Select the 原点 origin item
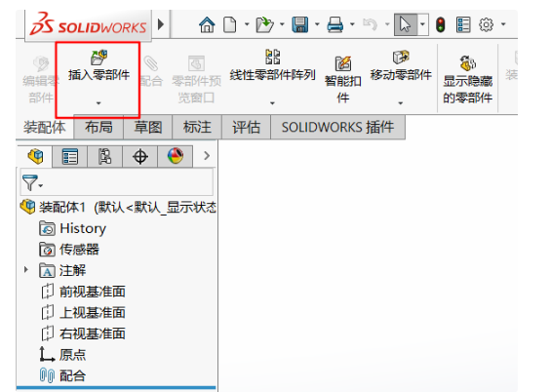This screenshot has height=392, width=550. click(x=62, y=355)
